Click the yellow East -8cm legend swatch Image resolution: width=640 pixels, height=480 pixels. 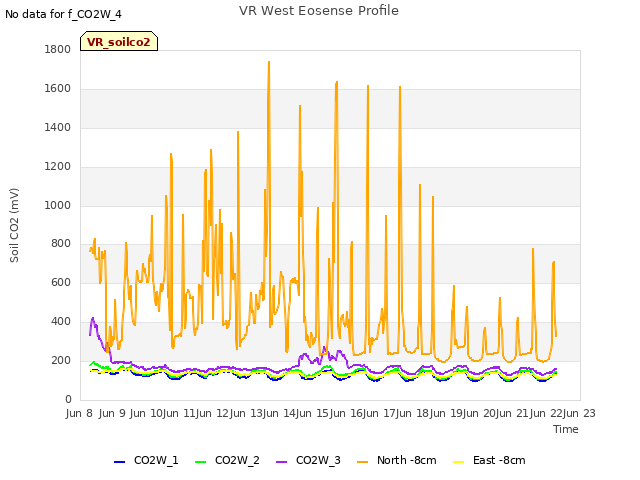coord(459,462)
